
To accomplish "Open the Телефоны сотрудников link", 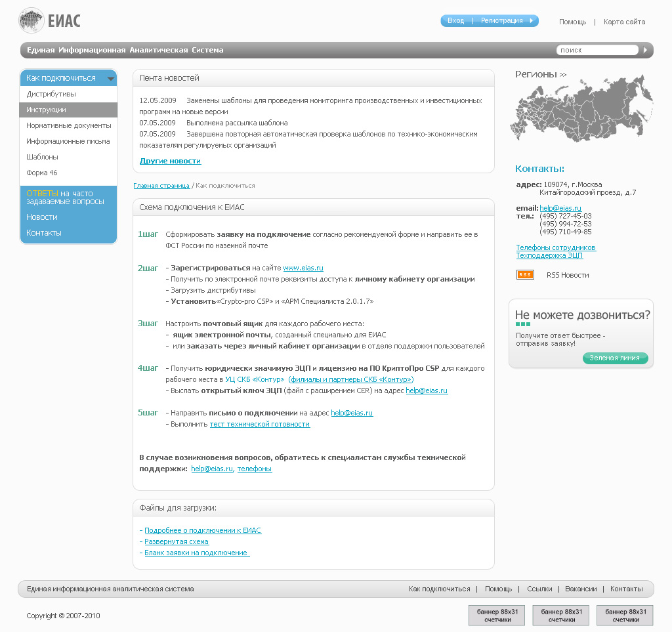I will pos(556,247).
